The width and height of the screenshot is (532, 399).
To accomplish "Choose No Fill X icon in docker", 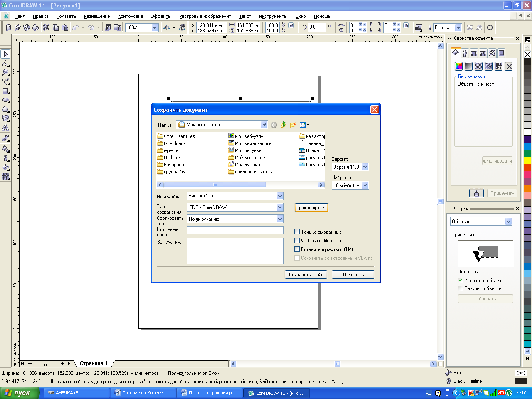I will point(509,66).
